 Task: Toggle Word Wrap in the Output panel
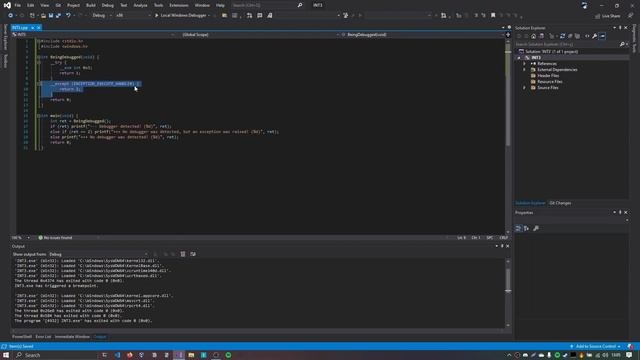point(193,254)
